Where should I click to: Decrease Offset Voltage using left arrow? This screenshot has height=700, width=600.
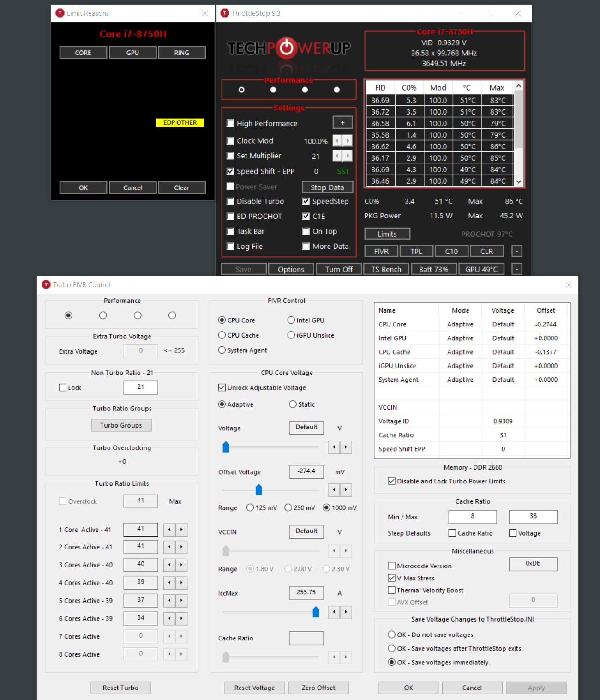click(334, 489)
